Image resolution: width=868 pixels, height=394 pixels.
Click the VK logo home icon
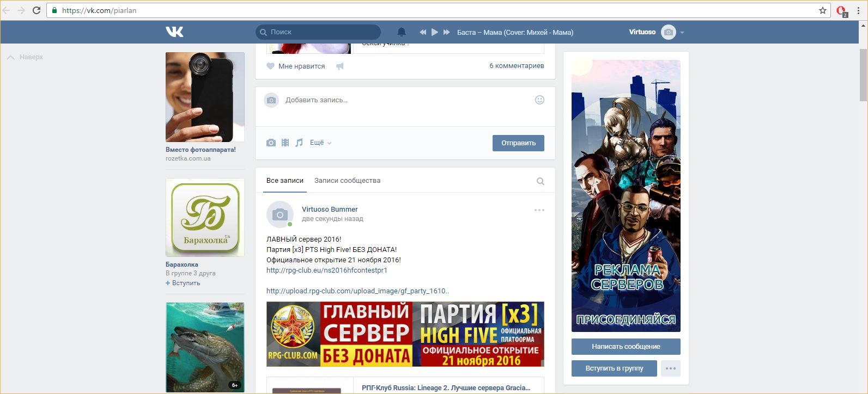174,32
